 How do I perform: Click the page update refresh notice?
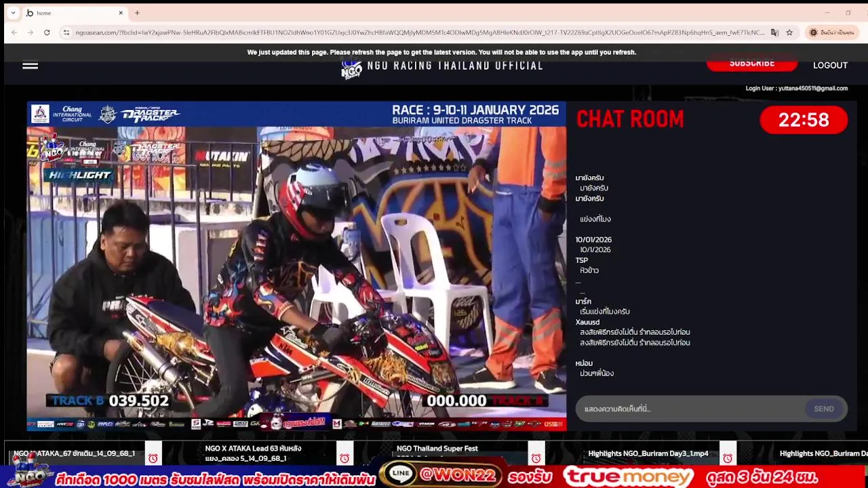(x=441, y=52)
